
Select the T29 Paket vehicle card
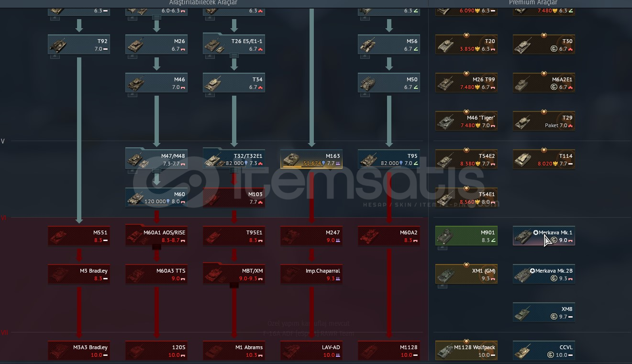[544, 121]
